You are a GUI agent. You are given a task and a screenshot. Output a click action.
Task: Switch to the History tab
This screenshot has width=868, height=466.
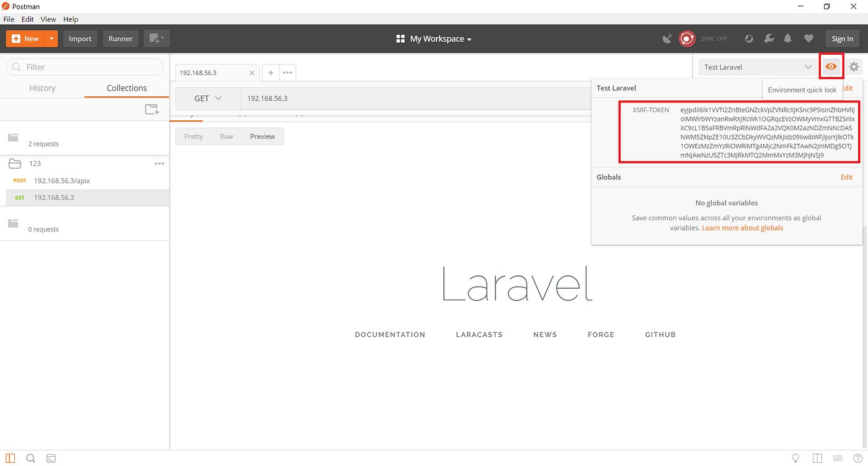click(x=42, y=88)
